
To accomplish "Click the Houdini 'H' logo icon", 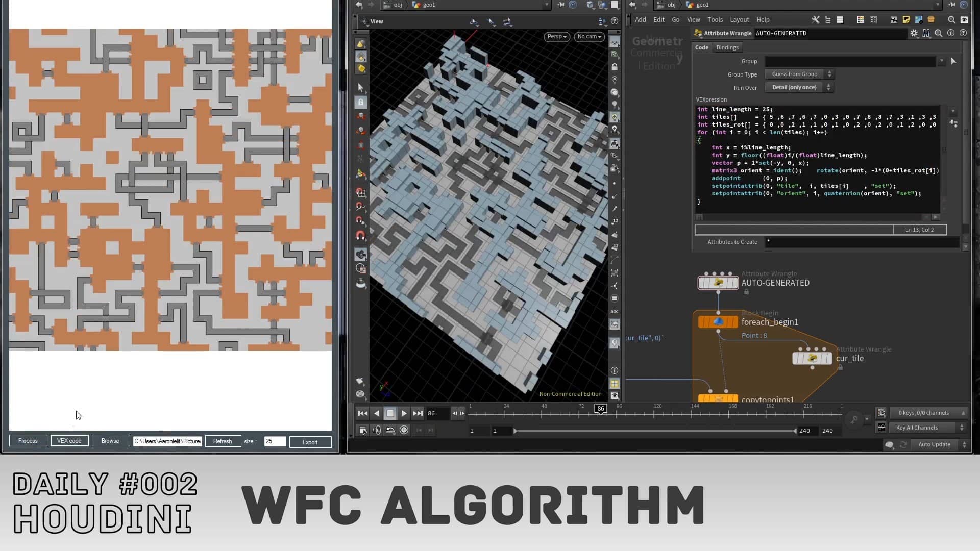I will tap(926, 33).
